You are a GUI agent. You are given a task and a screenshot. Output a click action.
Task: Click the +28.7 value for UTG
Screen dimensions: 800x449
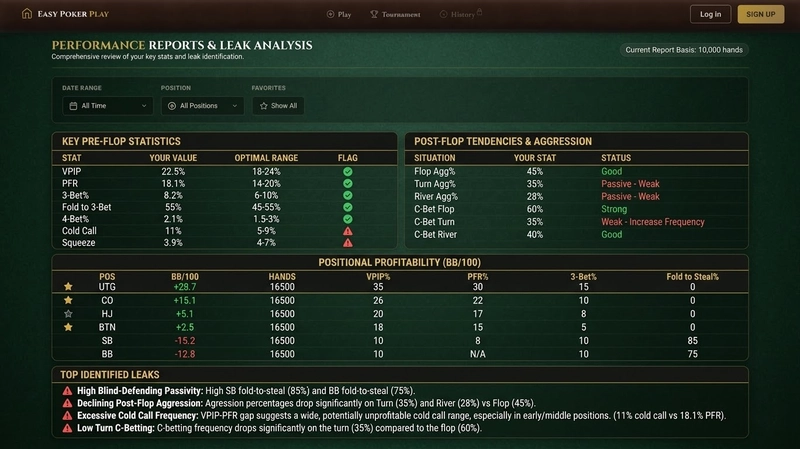pyautogui.click(x=185, y=287)
